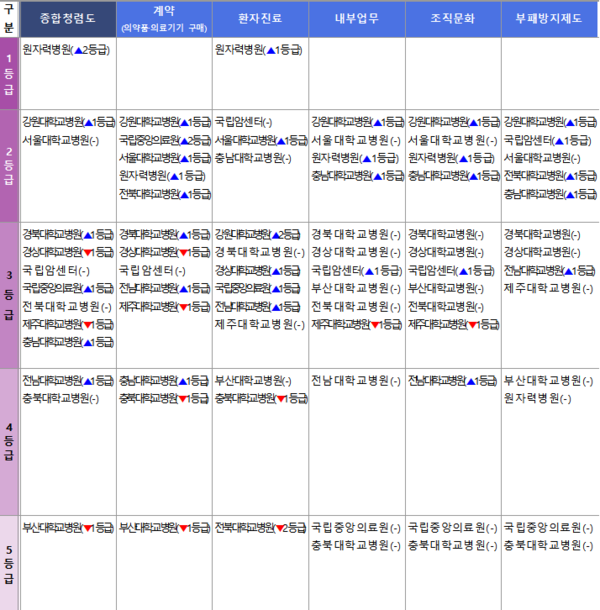Click the 5등급 row header
The width and height of the screenshot is (600, 610).
click(9, 563)
